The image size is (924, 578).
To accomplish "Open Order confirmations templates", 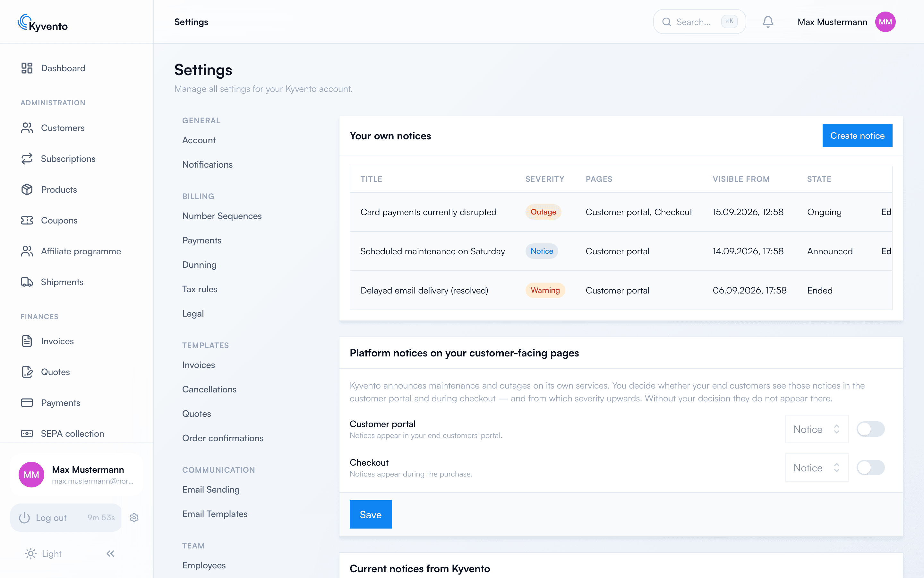I will [x=223, y=438].
